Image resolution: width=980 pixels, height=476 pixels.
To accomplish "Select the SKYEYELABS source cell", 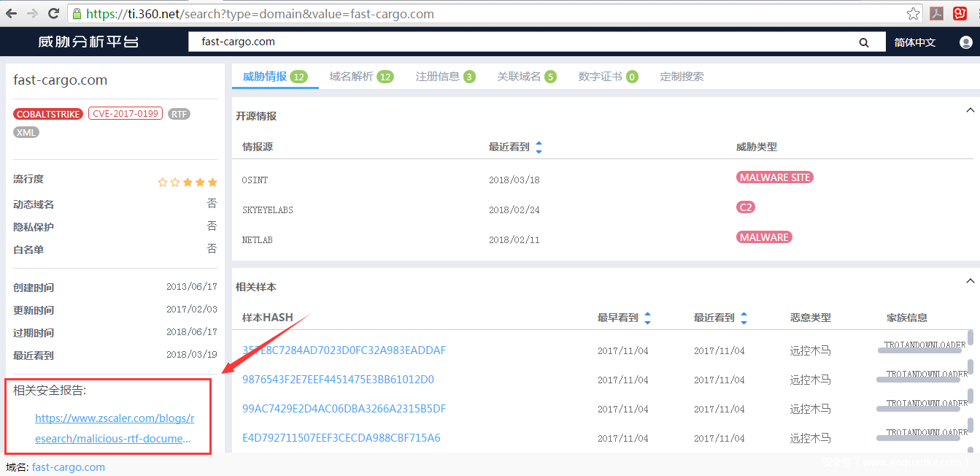I will coord(268,210).
